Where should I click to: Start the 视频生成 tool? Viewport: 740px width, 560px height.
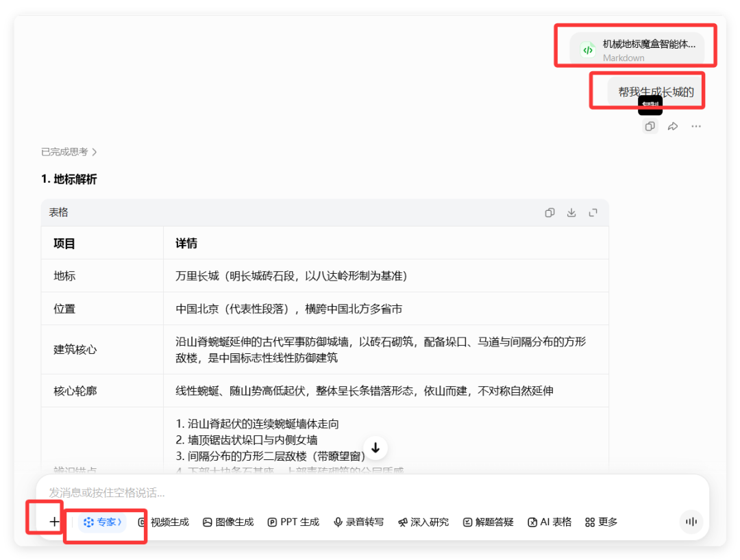(163, 522)
